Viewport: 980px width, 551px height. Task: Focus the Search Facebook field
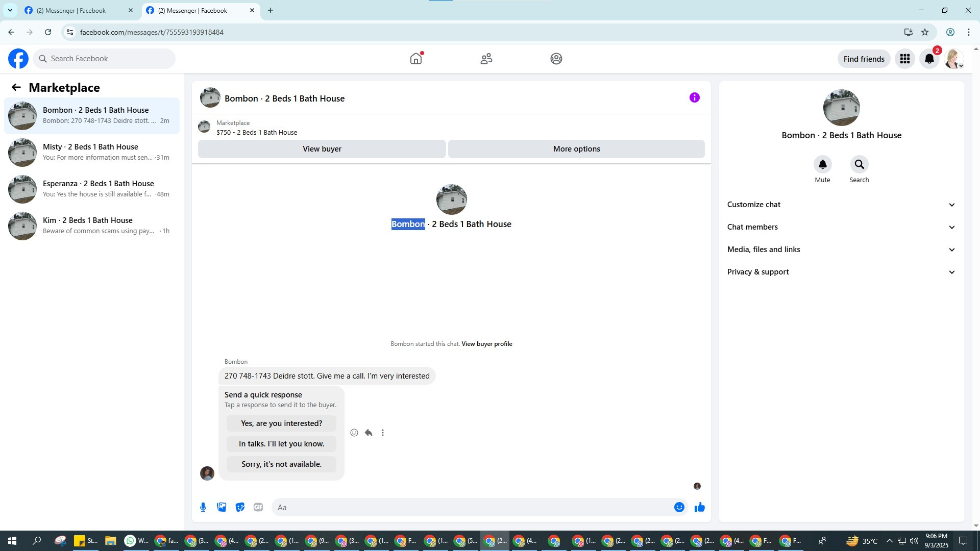point(104,59)
